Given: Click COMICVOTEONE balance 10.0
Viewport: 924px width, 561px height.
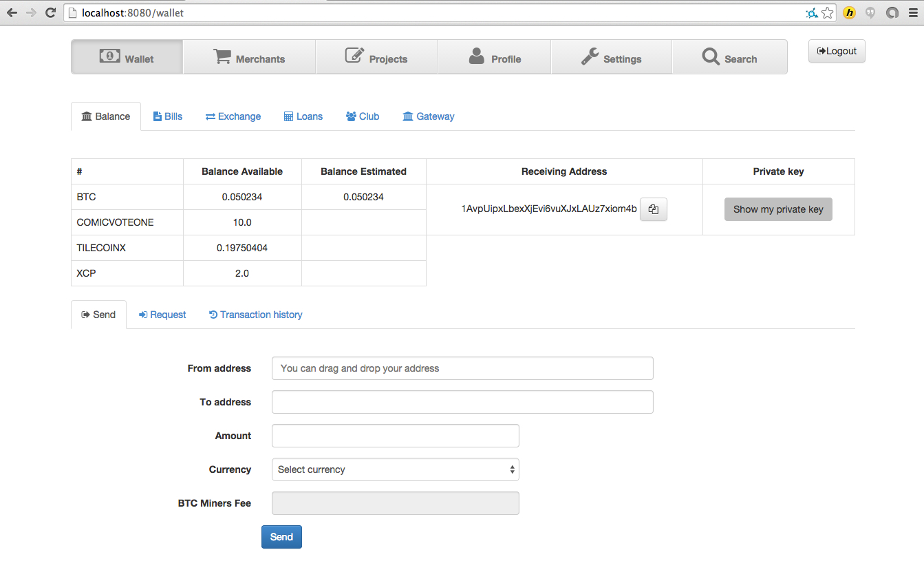Looking at the screenshot, I should tap(242, 222).
